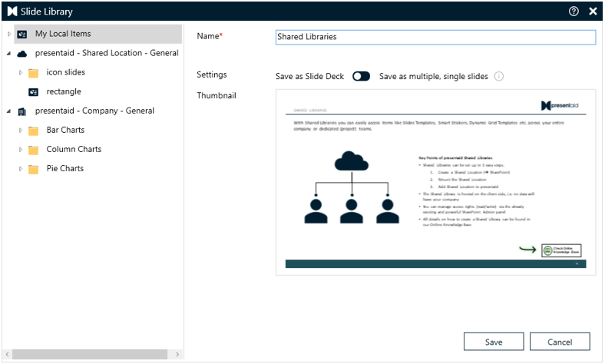Collapse presentaid Shared Location General node

click(9, 54)
